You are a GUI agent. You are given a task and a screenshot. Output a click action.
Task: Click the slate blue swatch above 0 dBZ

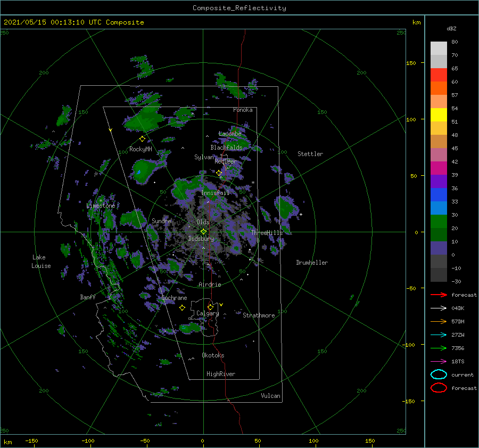coord(439,248)
